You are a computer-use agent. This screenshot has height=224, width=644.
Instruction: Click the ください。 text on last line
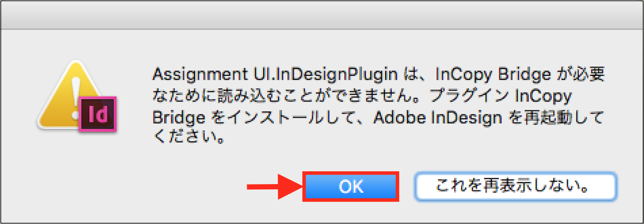click(x=188, y=137)
